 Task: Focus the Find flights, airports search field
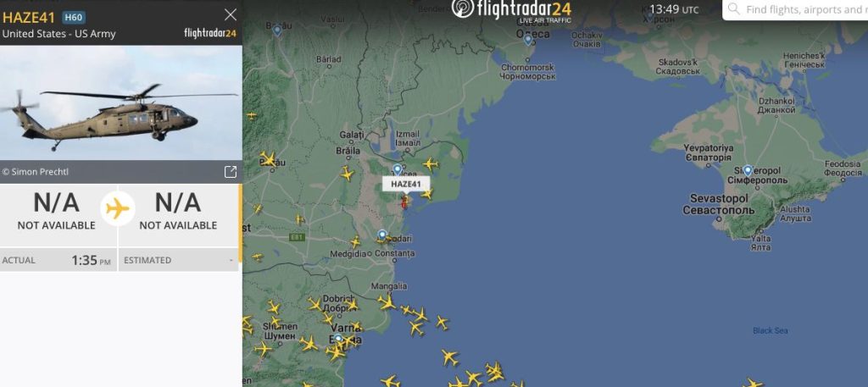click(x=797, y=9)
